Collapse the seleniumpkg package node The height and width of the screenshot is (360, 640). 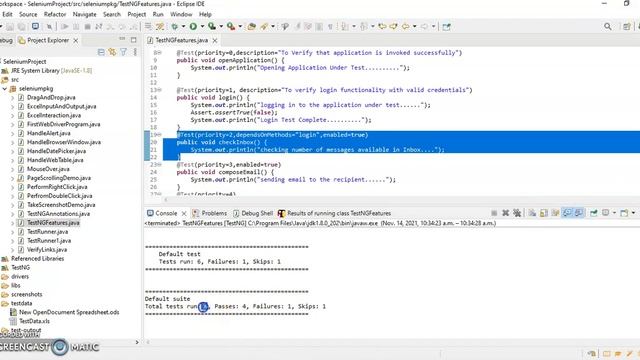[x=4, y=89]
